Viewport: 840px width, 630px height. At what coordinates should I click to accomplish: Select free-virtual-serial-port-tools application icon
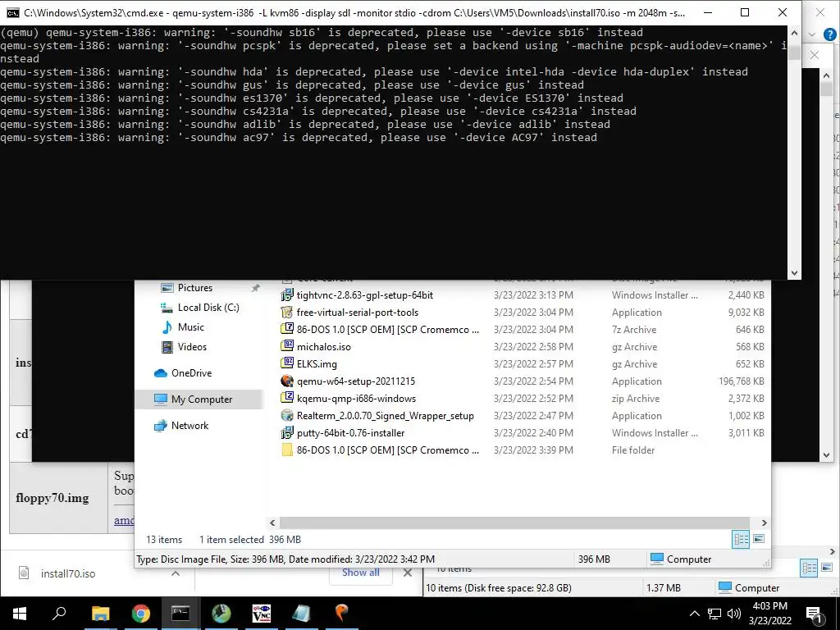pyautogui.click(x=287, y=313)
